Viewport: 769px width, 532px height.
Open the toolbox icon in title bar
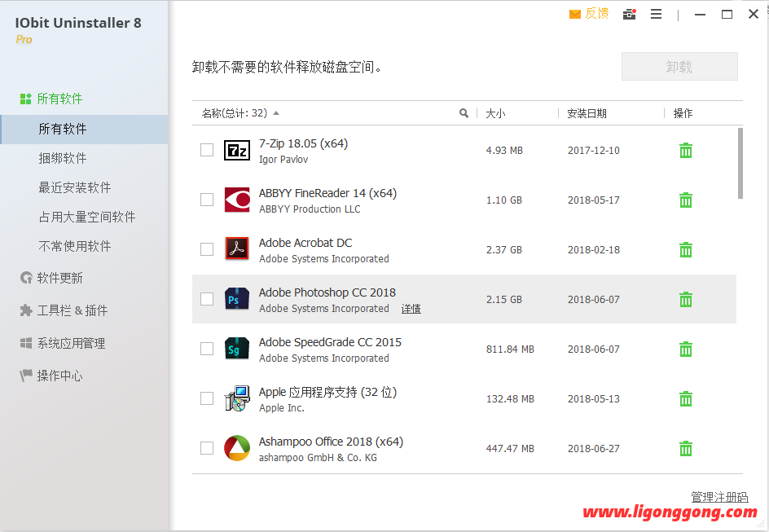[629, 14]
